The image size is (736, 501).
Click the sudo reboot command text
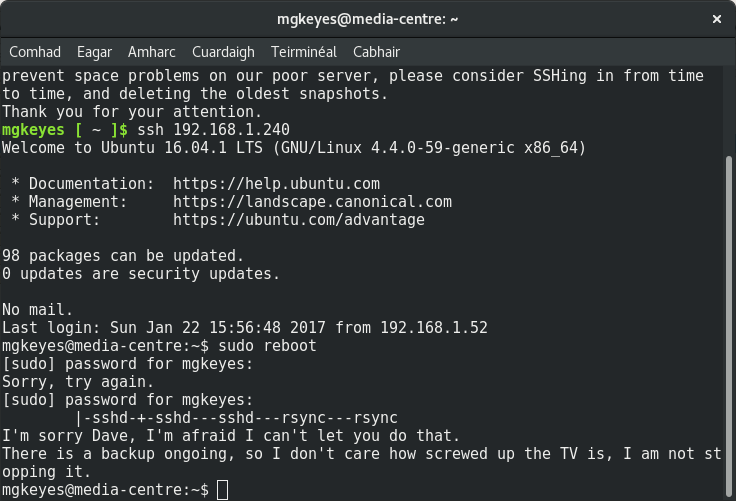(x=268, y=346)
